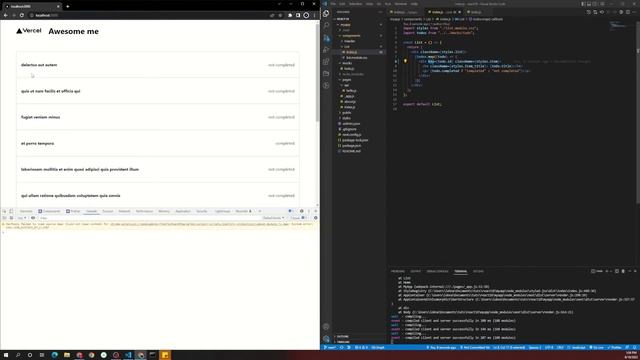
Task: Select the DevTools inspect element icon
Action: (x=4, y=211)
